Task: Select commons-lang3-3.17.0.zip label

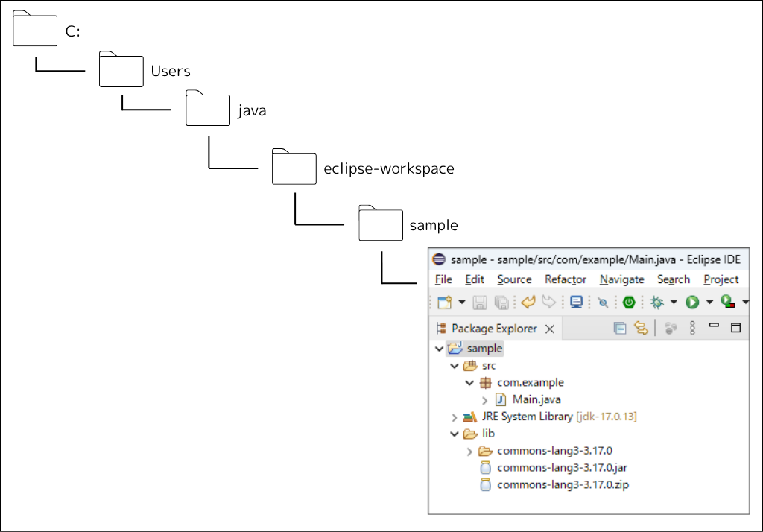Action: coord(563,485)
